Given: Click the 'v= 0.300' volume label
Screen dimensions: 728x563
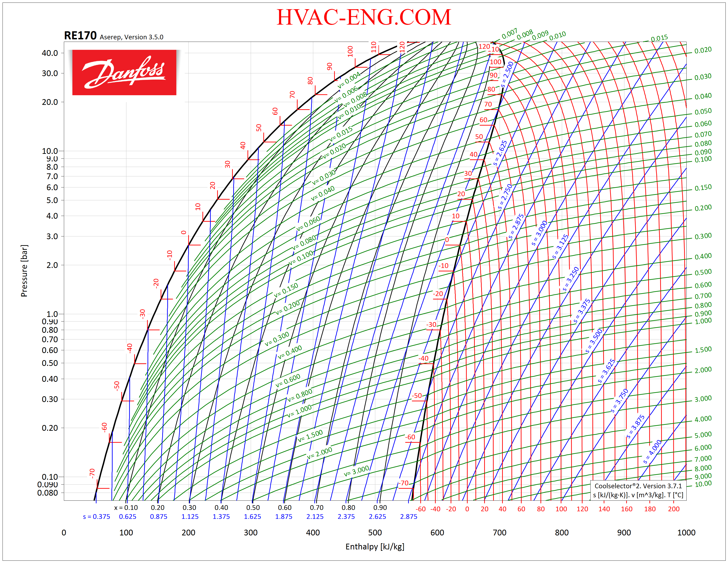Looking at the screenshot, I should pyautogui.click(x=277, y=339).
